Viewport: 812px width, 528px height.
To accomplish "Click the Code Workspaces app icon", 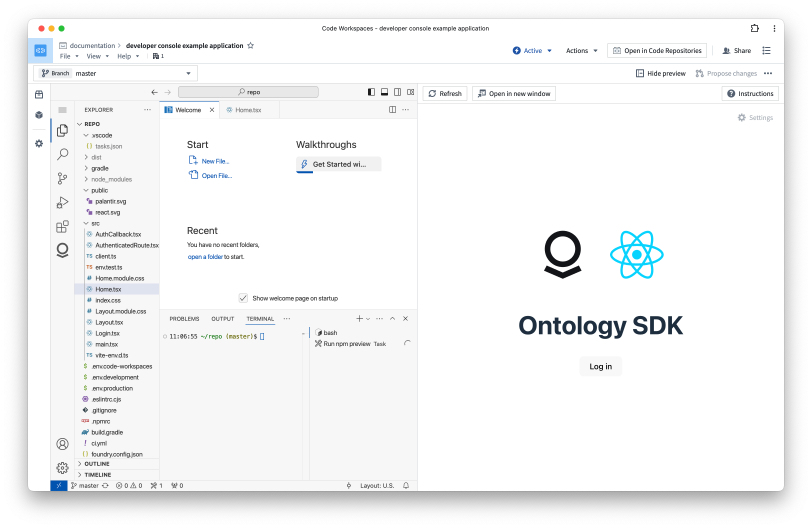I will pos(40,50).
